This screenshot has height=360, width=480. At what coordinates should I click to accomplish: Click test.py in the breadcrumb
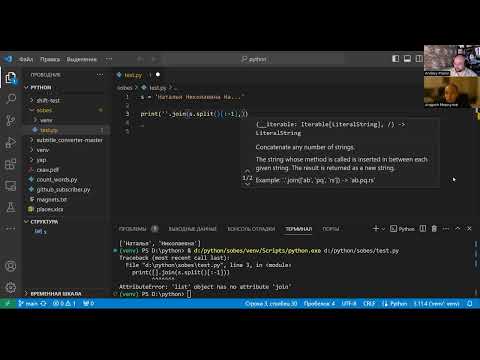pos(157,88)
